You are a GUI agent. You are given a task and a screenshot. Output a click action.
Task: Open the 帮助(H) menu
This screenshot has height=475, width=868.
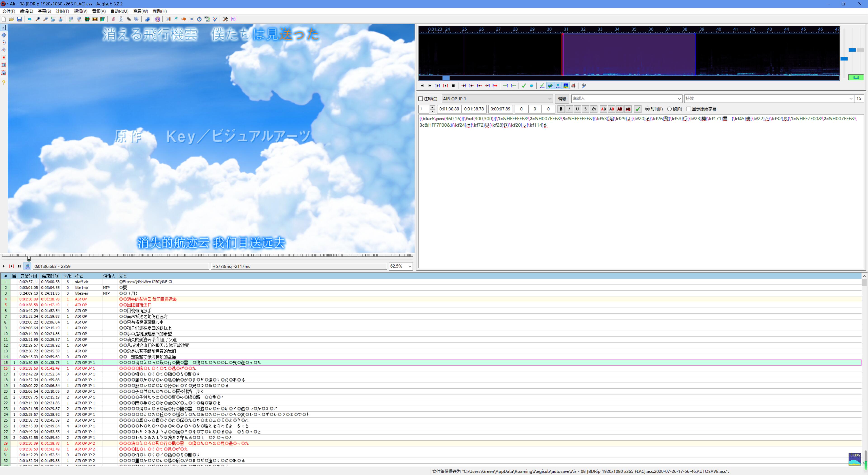point(160,11)
